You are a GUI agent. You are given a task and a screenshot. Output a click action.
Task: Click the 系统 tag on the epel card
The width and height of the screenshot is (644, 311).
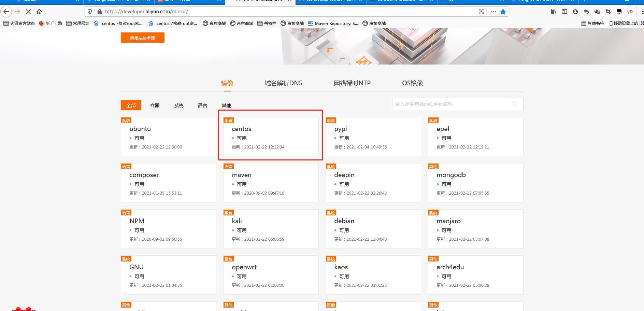point(433,121)
